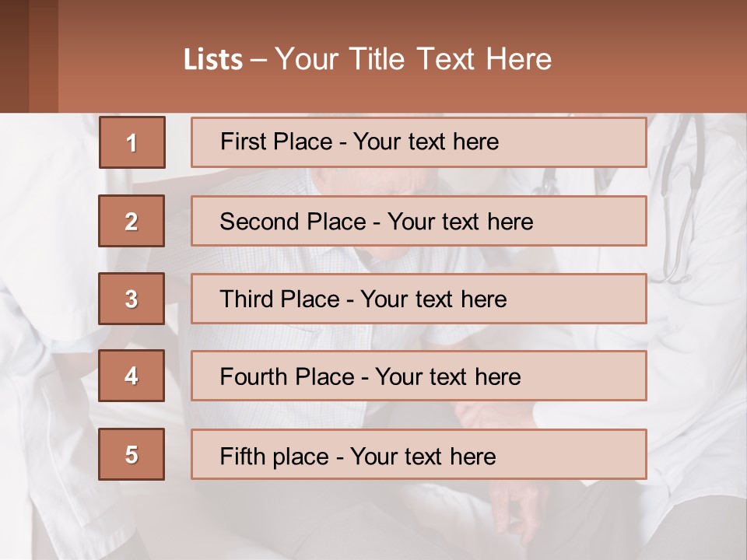
Task: Select the number 4 box
Action: (x=132, y=376)
